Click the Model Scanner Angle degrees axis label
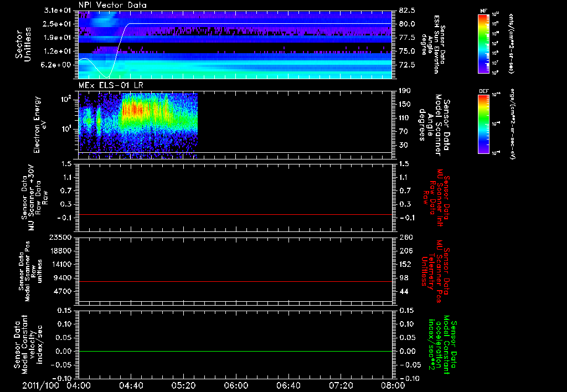Image resolution: width=567 pixels, height=392 pixels. pyautogui.click(x=434, y=125)
